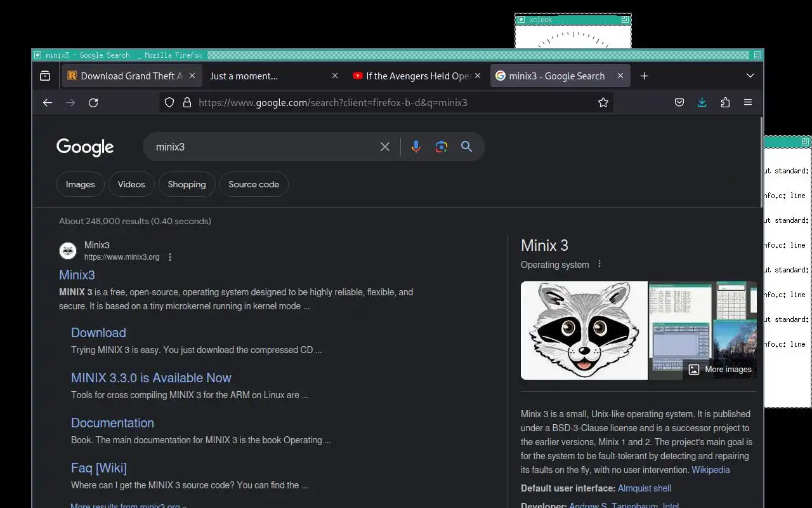
Task: Click the Minix 3 knowledge panel heading
Action: [x=544, y=246]
